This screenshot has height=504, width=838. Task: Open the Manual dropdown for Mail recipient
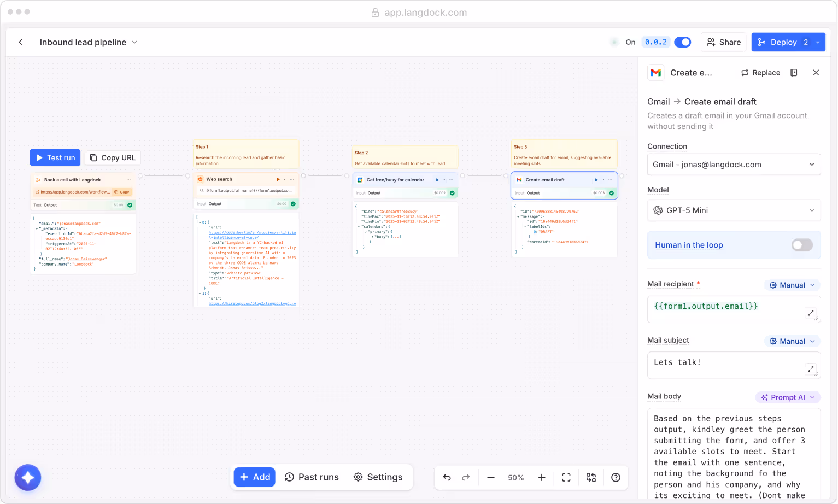[x=792, y=284]
